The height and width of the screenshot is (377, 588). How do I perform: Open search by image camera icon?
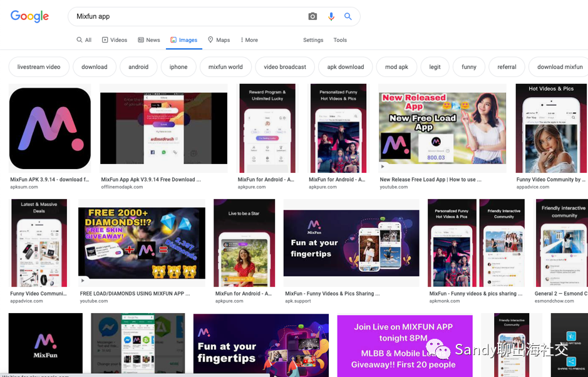(x=312, y=16)
